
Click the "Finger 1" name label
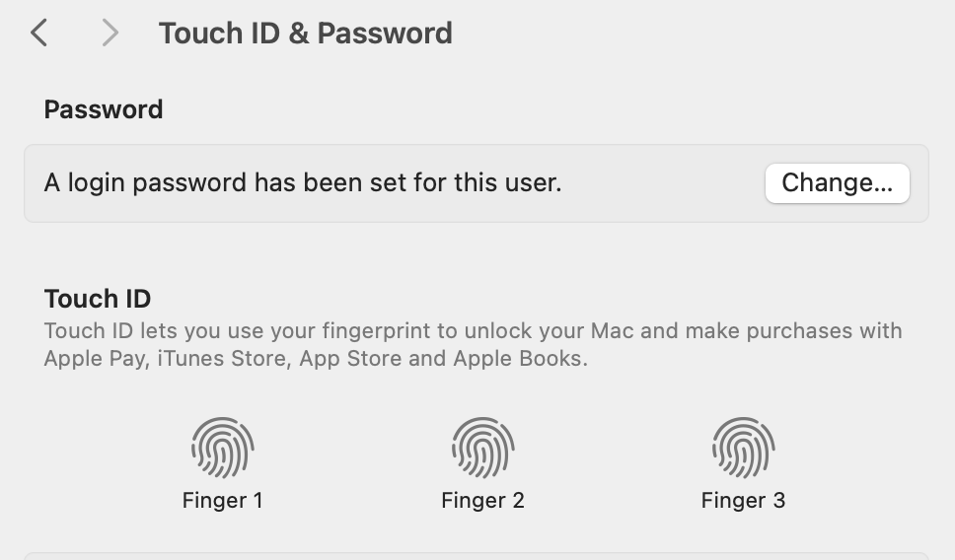(x=223, y=501)
